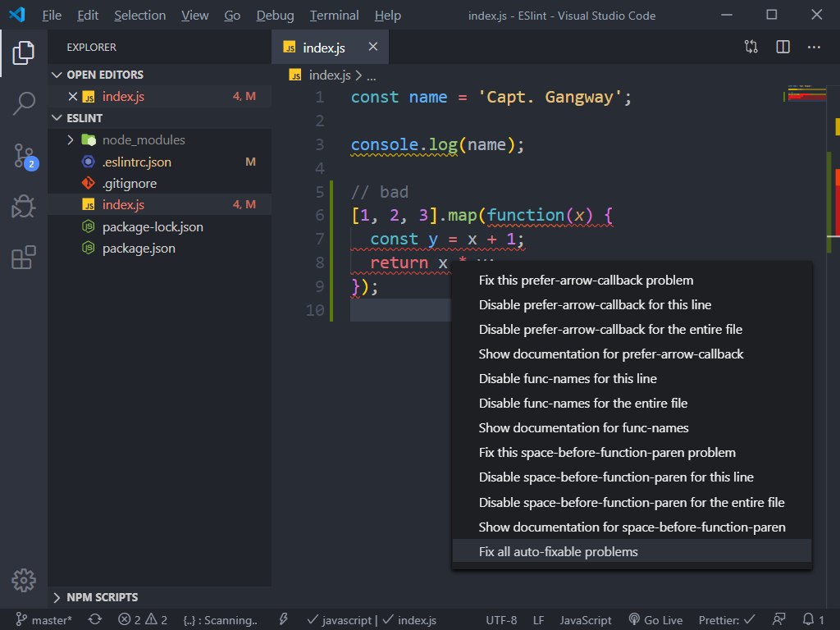Click the editor minimap preview
Screen dimensions: 840x630
click(806, 94)
